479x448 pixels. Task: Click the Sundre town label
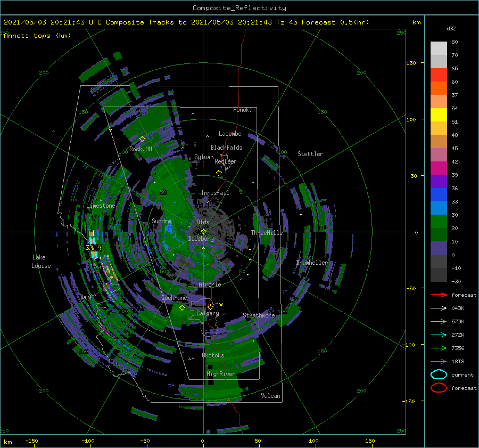pyautogui.click(x=161, y=221)
